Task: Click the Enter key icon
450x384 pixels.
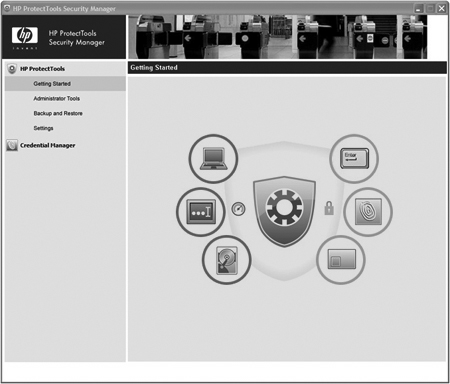Action: [x=354, y=159]
